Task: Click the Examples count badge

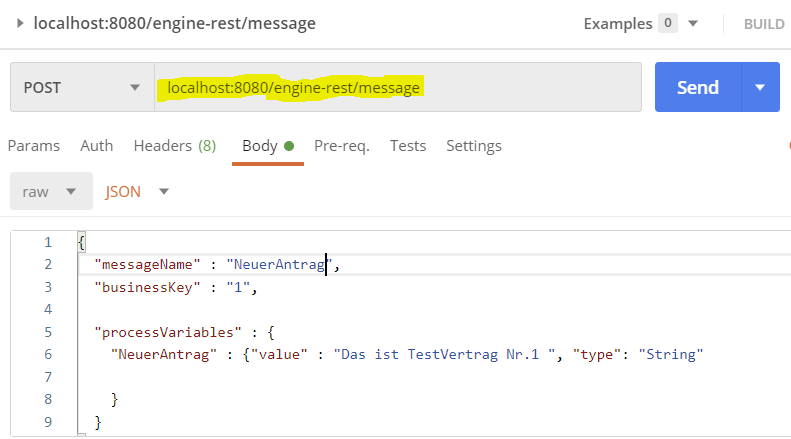Action: [668, 23]
